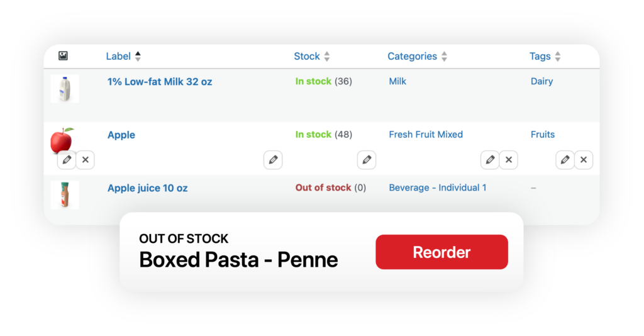Click the milk jug thumbnail
The width and height of the screenshot is (644, 336).
[x=65, y=89]
